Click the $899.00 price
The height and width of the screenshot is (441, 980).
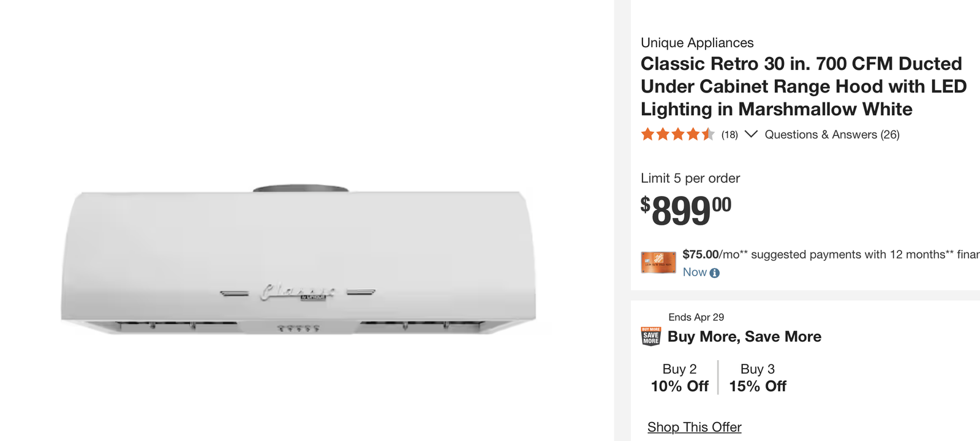coord(685,210)
